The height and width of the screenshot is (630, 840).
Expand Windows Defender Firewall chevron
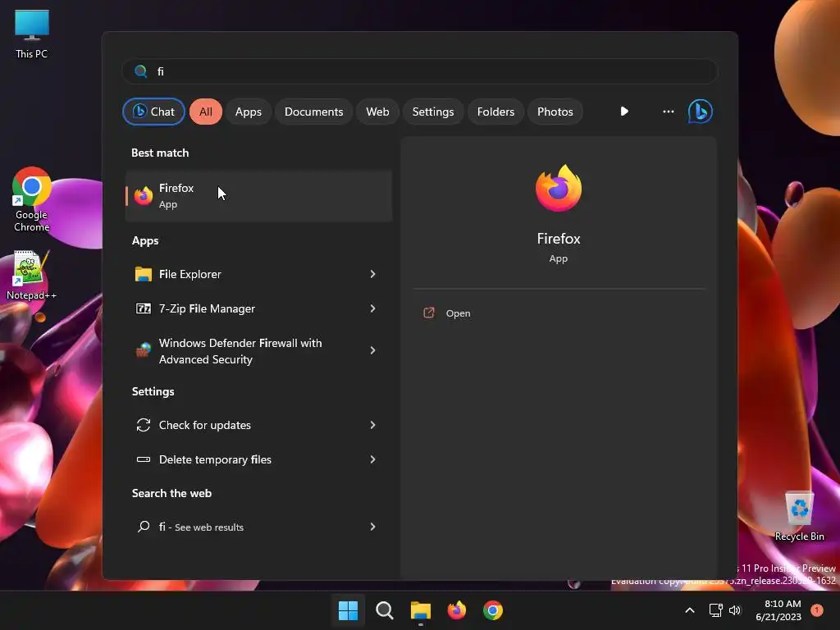point(373,350)
